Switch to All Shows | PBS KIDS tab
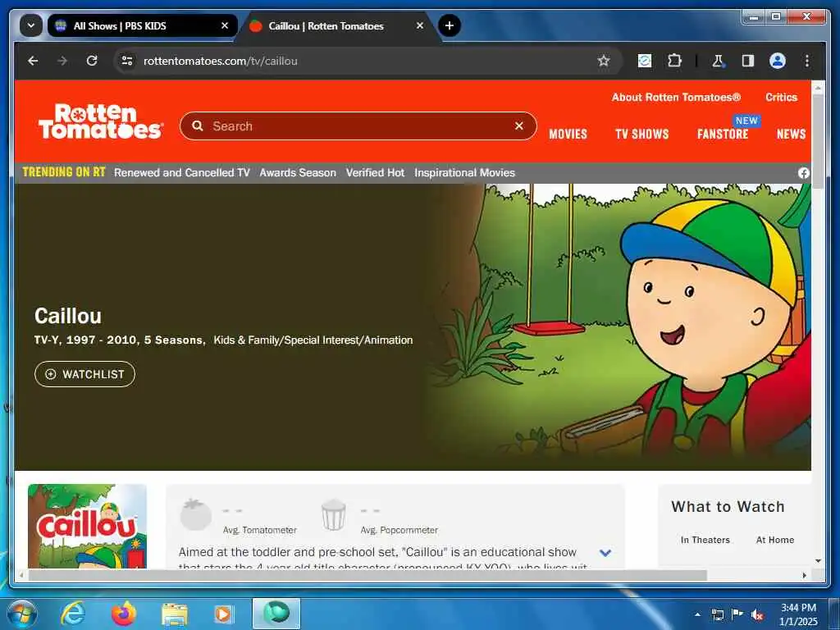840x630 pixels. (142, 25)
